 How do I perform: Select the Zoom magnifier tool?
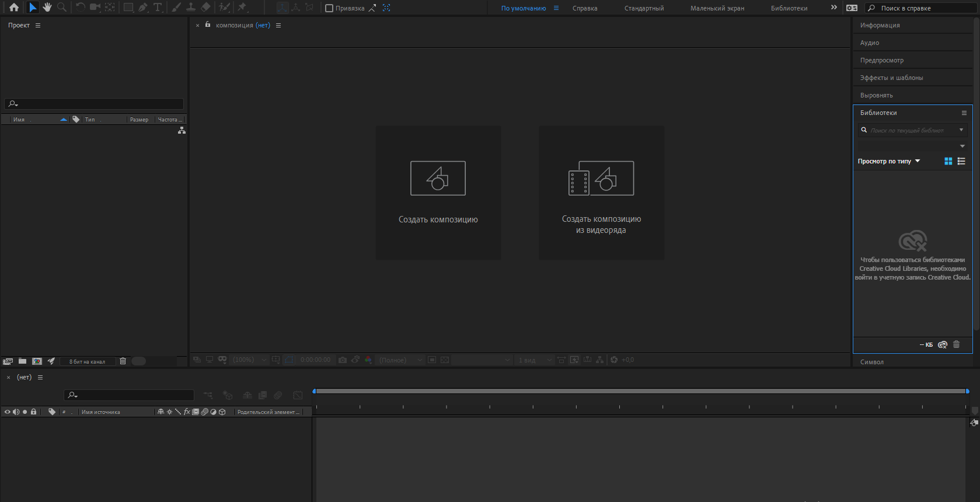coord(61,8)
